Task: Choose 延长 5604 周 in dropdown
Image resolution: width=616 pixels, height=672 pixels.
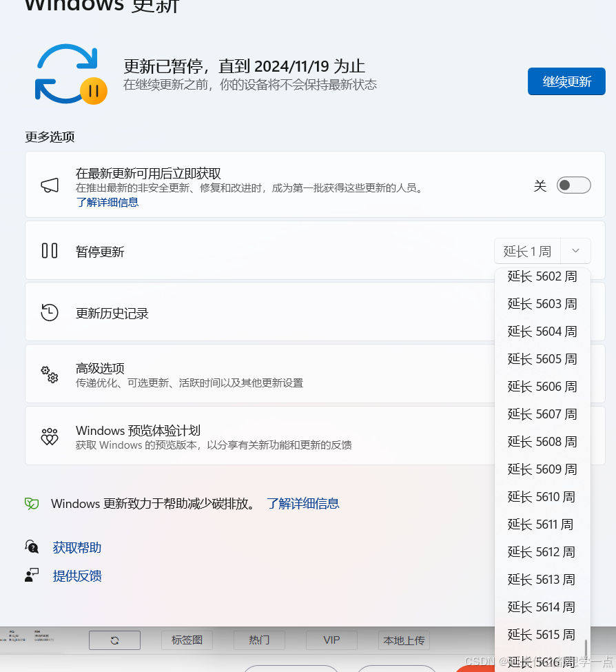Action: click(542, 332)
